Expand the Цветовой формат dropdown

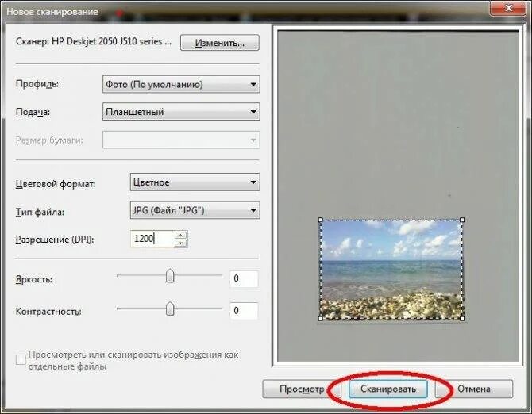pyautogui.click(x=195, y=182)
